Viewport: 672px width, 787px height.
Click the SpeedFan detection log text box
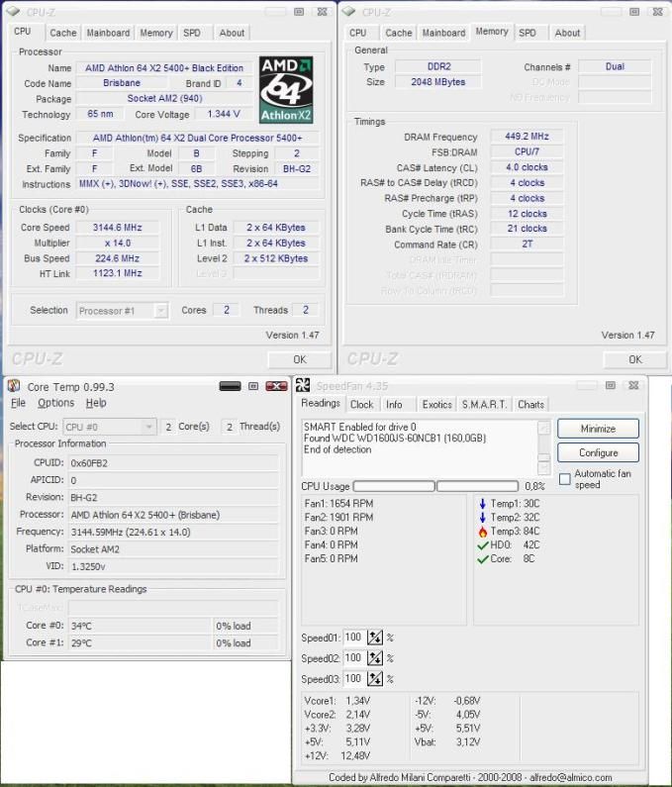tap(420, 448)
